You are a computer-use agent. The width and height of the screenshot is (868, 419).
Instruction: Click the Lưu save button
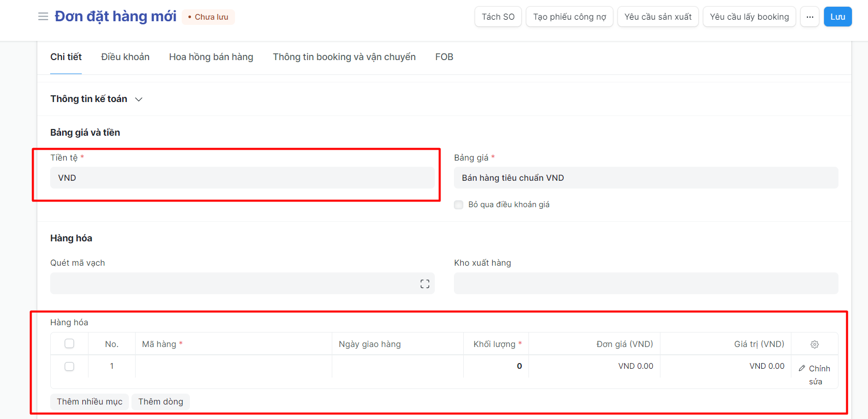[837, 17]
